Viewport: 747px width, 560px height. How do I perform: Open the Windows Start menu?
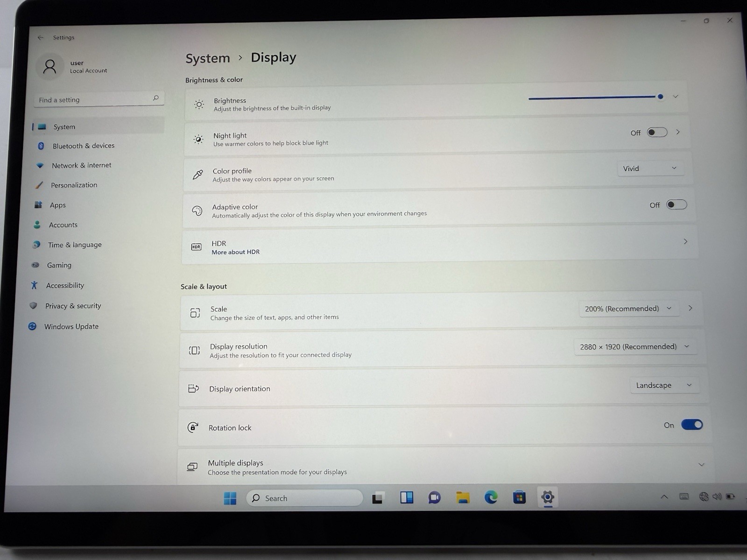pyautogui.click(x=230, y=498)
